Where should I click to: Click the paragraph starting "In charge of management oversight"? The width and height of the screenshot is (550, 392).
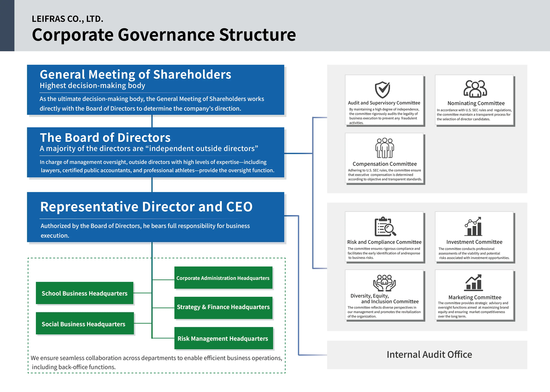click(157, 166)
